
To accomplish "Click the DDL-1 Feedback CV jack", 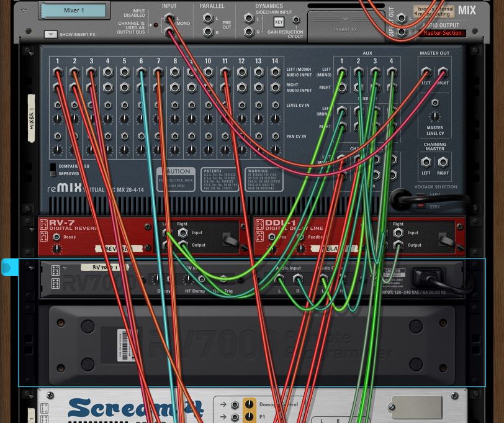I will [x=301, y=237].
